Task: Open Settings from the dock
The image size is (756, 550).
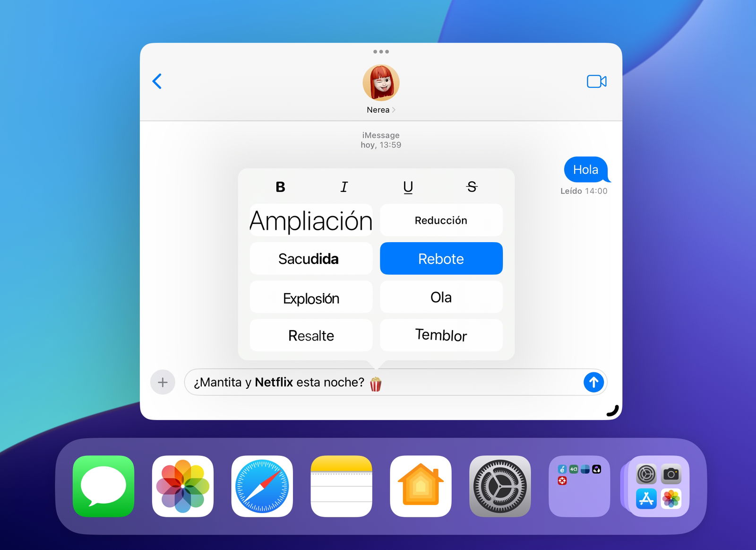Action: (500, 486)
